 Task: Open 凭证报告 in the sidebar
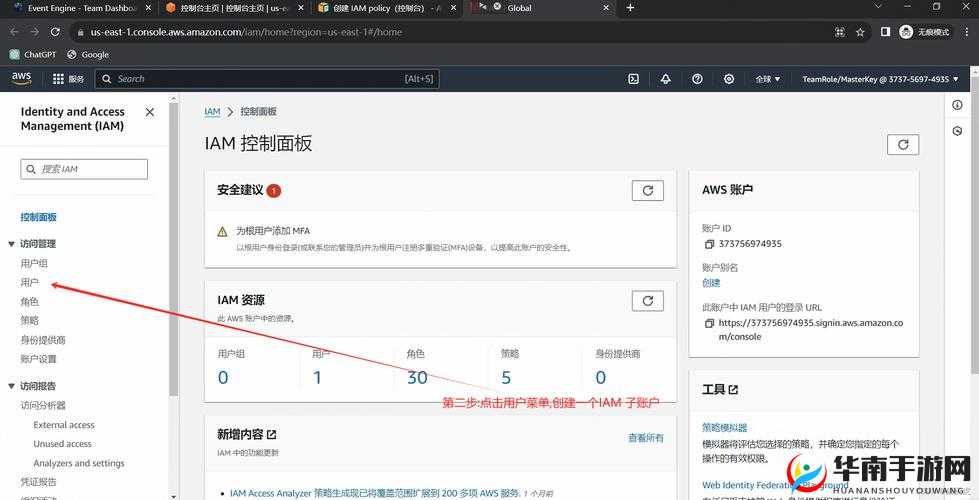click(39, 482)
